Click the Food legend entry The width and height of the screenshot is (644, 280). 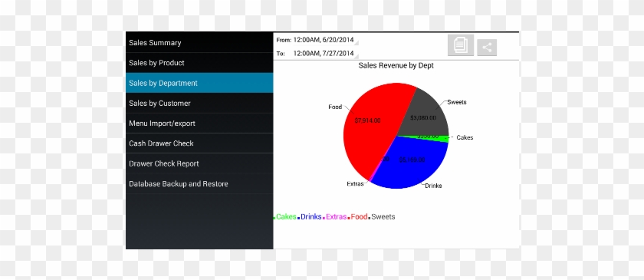click(x=358, y=216)
